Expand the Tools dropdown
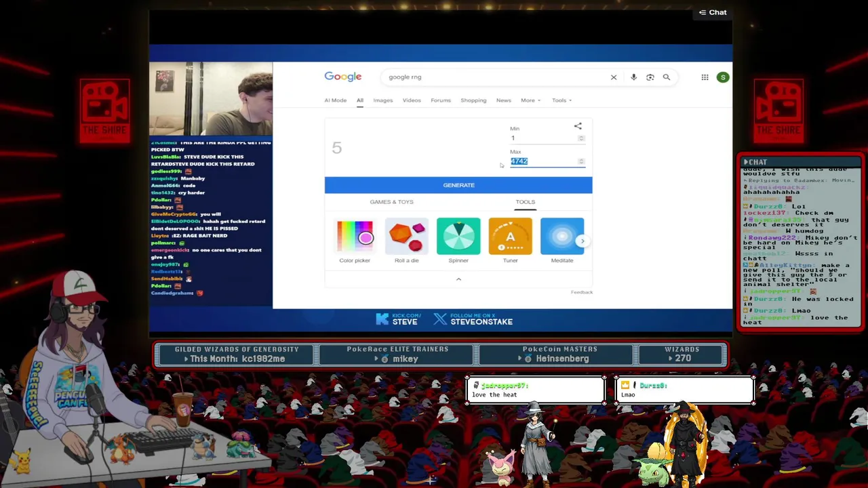 [561, 100]
